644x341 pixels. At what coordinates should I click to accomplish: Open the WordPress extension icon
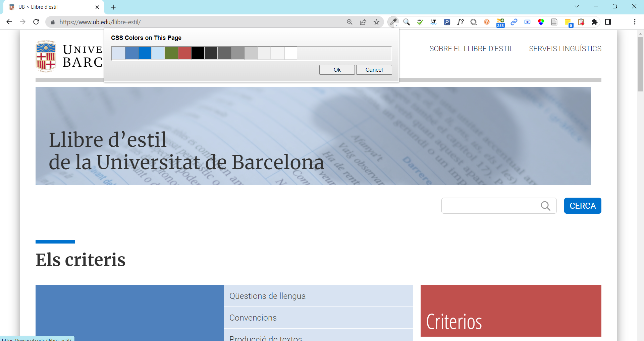tap(487, 22)
